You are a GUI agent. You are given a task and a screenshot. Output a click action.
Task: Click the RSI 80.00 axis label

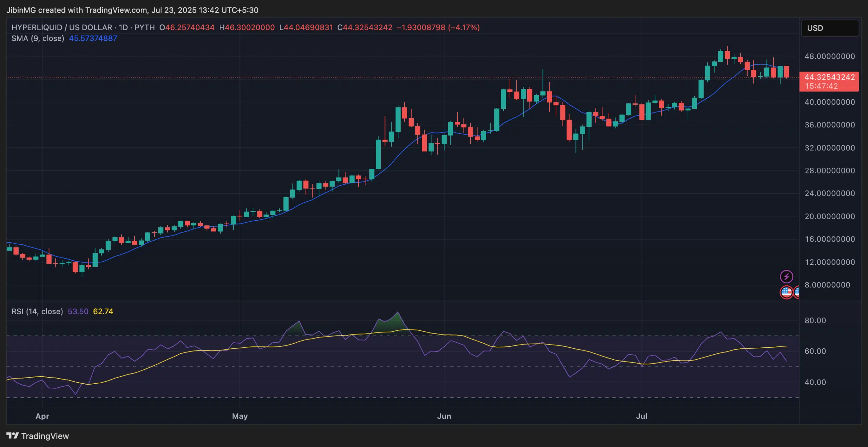pos(815,320)
